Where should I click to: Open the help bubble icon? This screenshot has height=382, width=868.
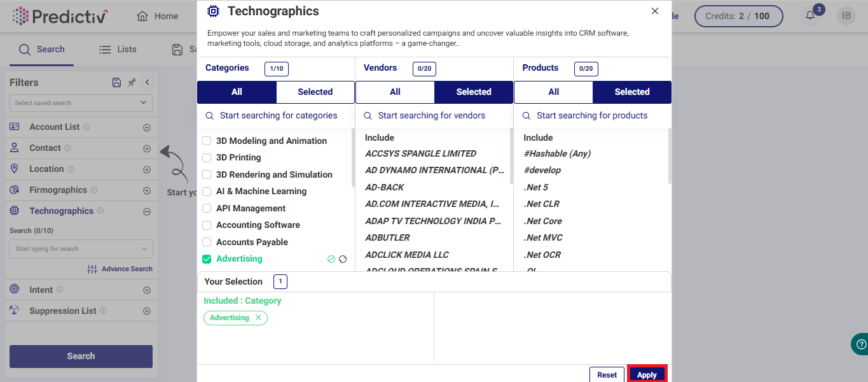861,344
